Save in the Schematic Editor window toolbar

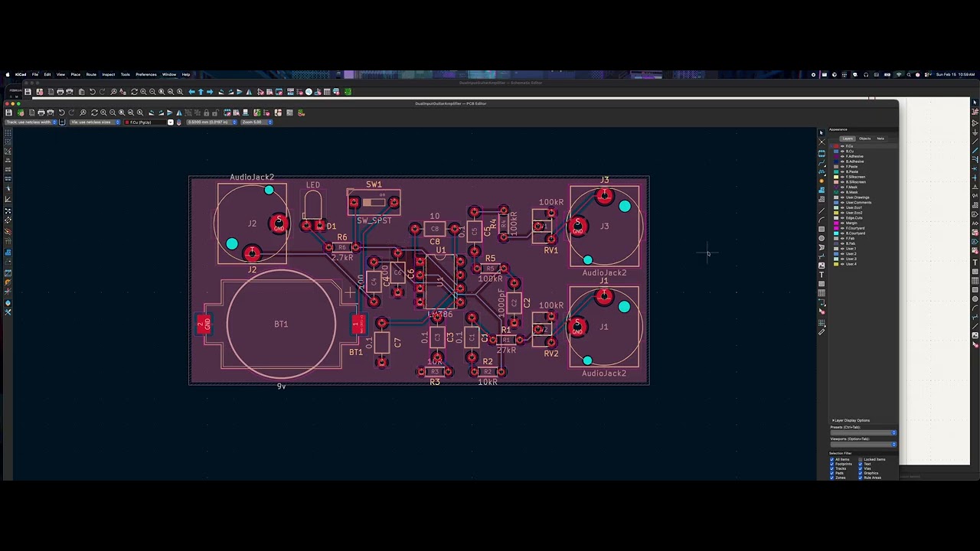click(28, 92)
